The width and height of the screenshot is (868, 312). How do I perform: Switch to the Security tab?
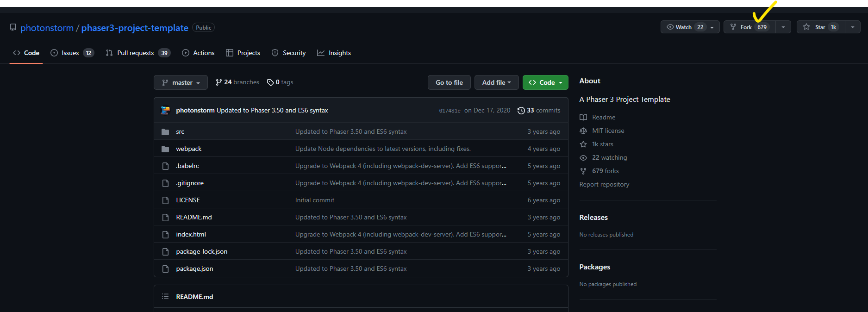coord(288,53)
